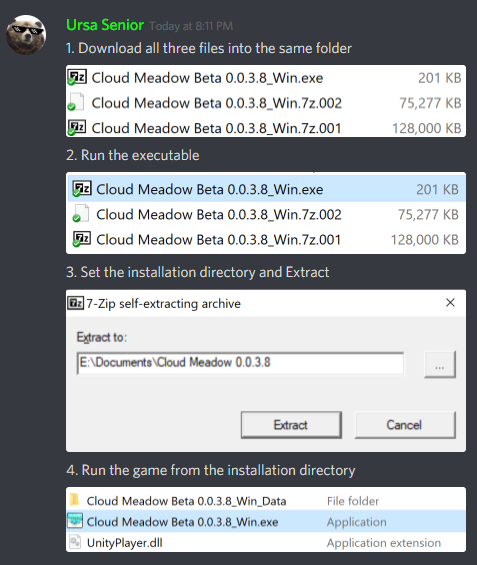Click the UnityPlayer.dll file icon
This screenshot has height=565, width=477.
75,542
